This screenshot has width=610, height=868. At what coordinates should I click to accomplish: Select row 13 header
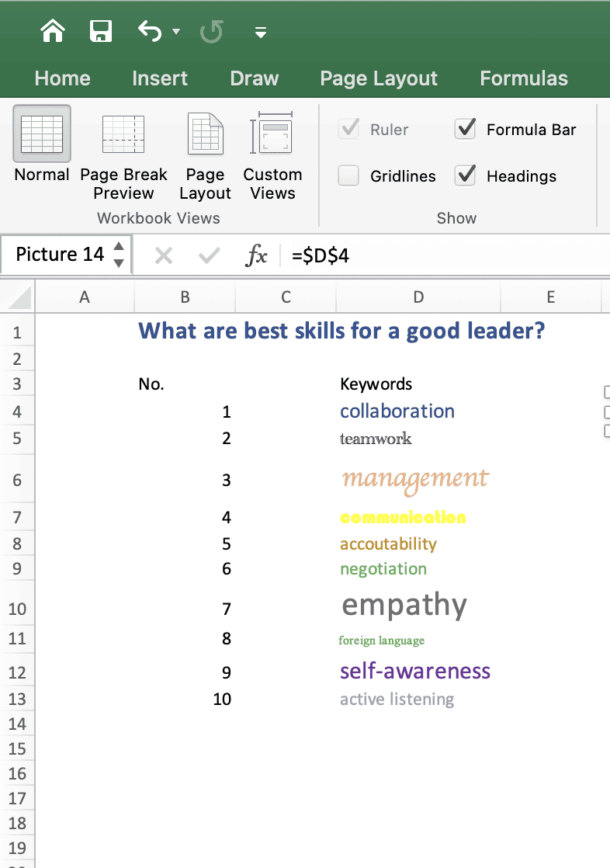(17, 700)
